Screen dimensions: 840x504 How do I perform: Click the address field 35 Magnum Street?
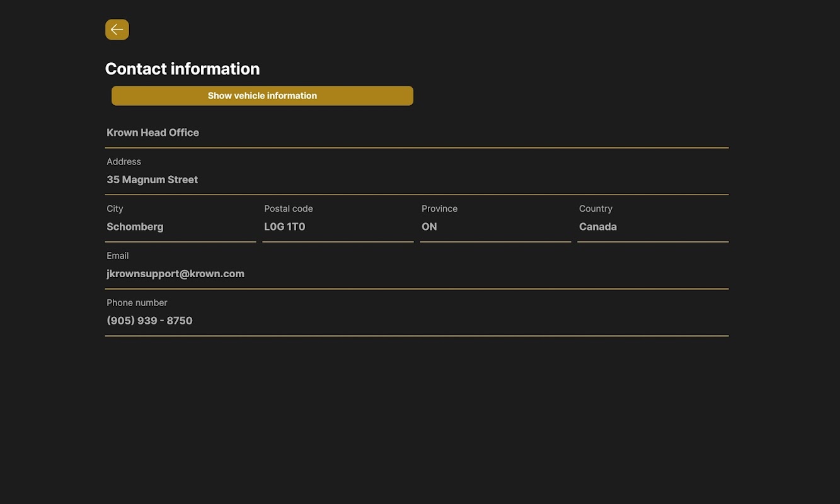417,180
